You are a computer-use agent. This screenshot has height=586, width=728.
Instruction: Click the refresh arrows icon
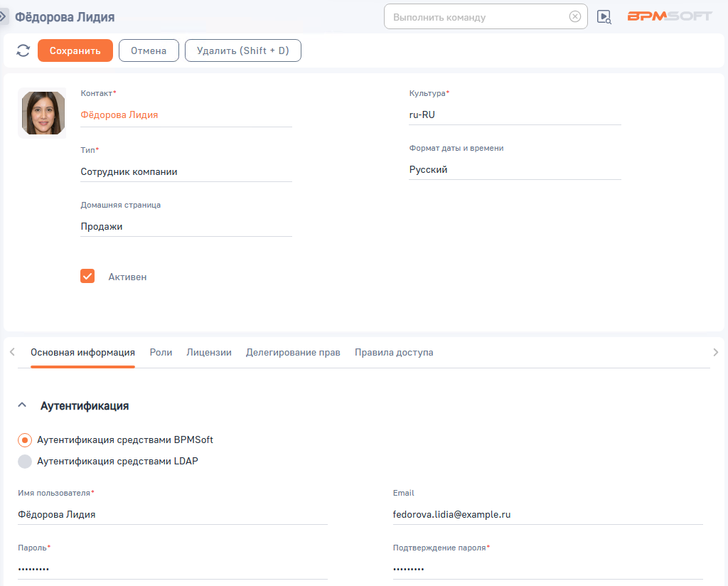click(23, 50)
